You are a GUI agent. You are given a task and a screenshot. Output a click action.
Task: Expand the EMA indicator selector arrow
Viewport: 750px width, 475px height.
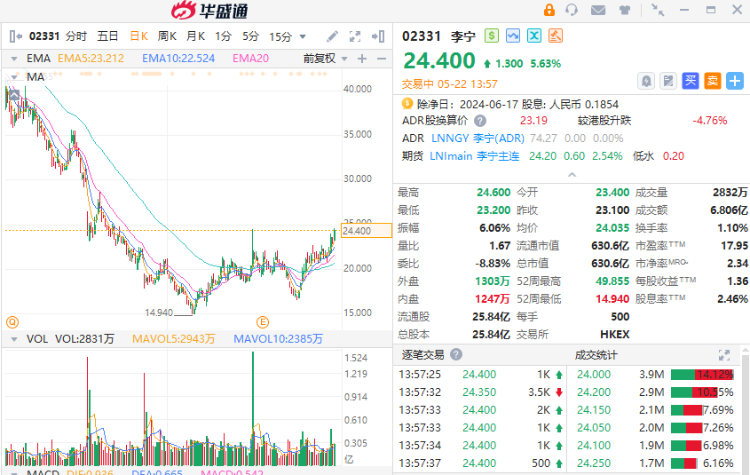(x=14, y=59)
